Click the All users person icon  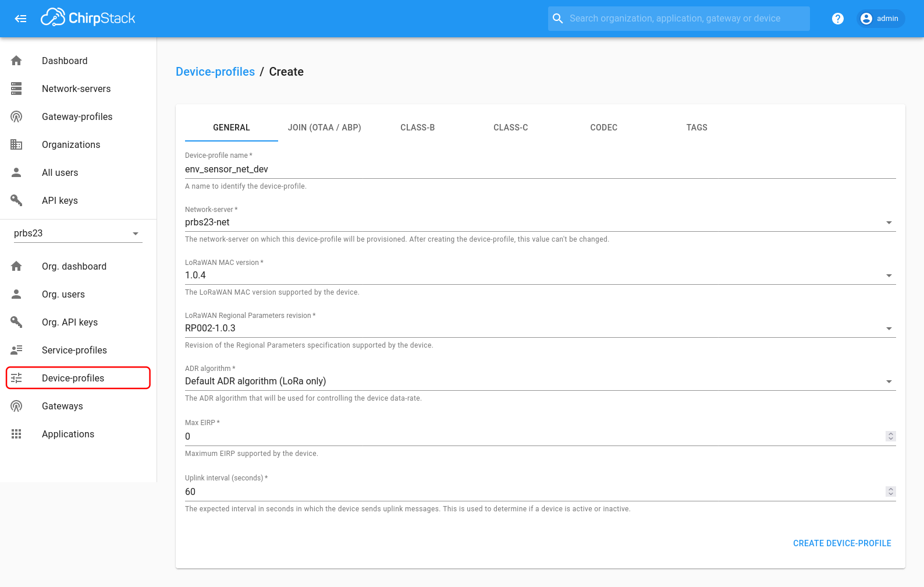(x=16, y=172)
